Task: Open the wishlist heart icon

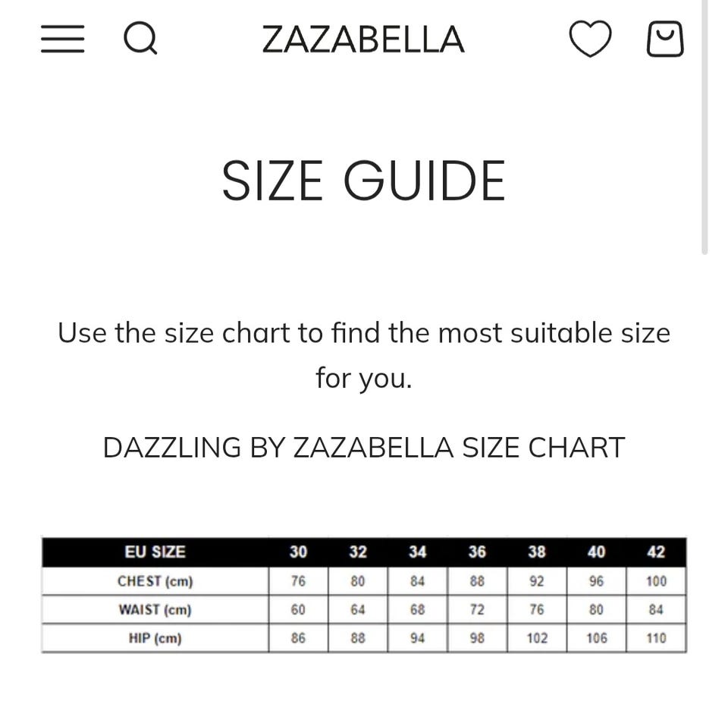Action: pyautogui.click(x=590, y=39)
